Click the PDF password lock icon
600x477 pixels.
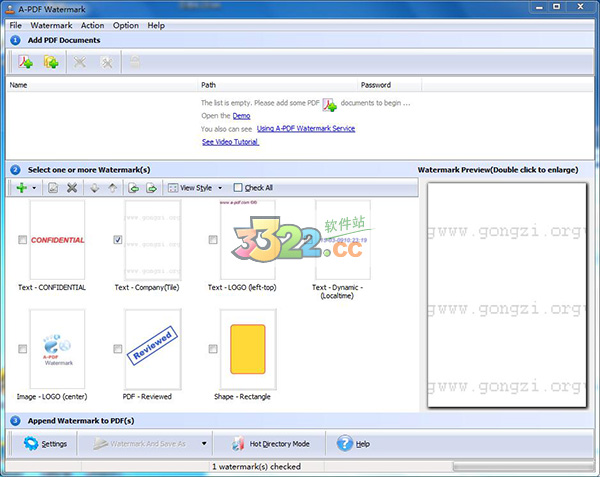coord(134,62)
